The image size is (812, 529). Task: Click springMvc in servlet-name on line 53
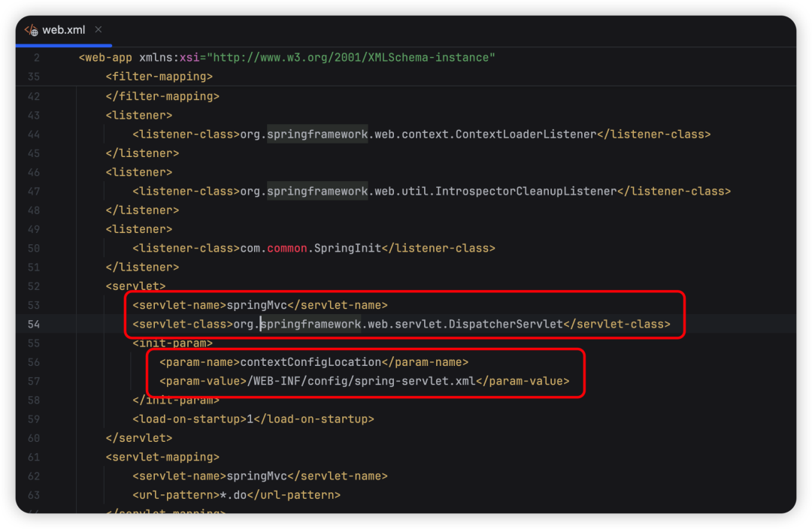click(x=257, y=305)
